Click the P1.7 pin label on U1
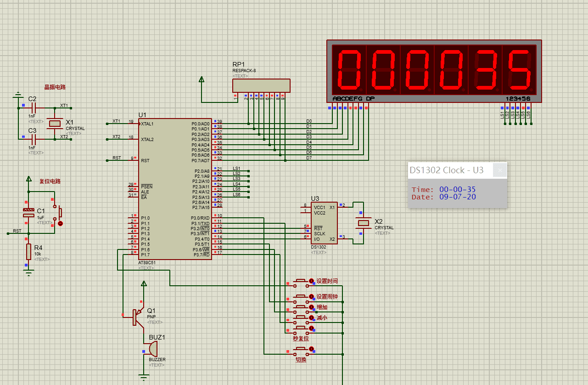This screenshot has width=588, height=385. (x=145, y=255)
